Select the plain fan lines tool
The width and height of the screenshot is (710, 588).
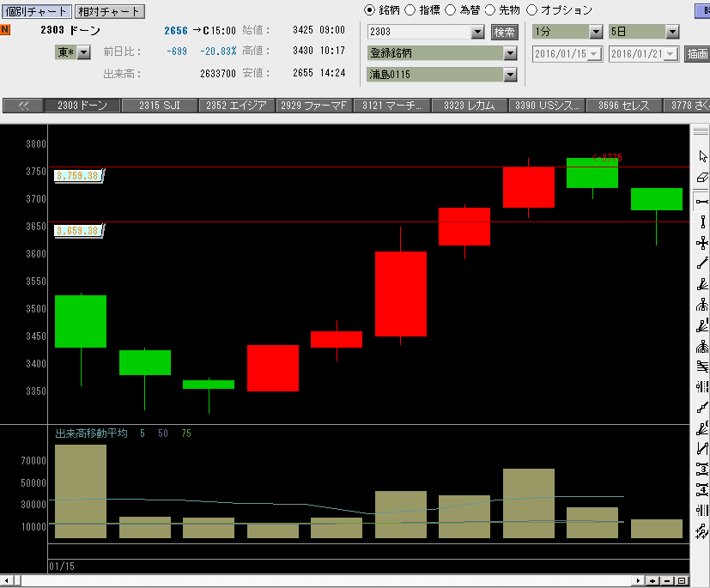[x=702, y=284]
